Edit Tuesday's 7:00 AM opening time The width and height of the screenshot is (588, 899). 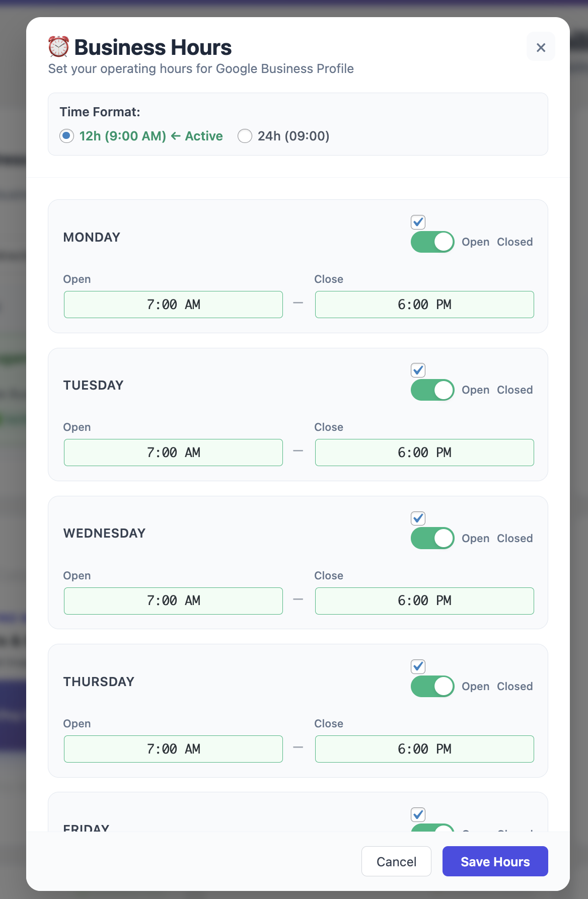pyautogui.click(x=173, y=452)
